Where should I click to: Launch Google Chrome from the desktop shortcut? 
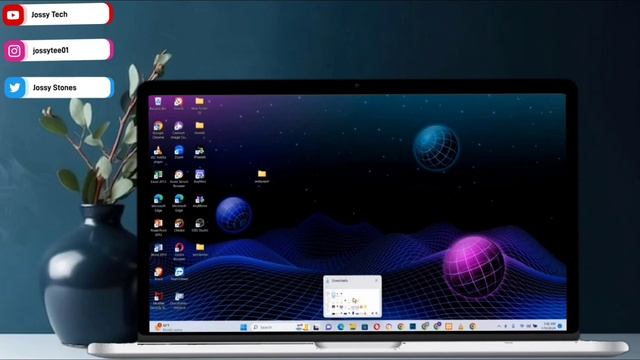coord(158,129)
